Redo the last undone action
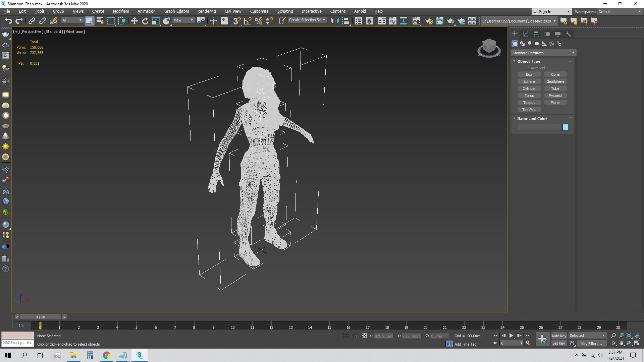The width and height of the screenshot is (644, 362). pos(19,21)
